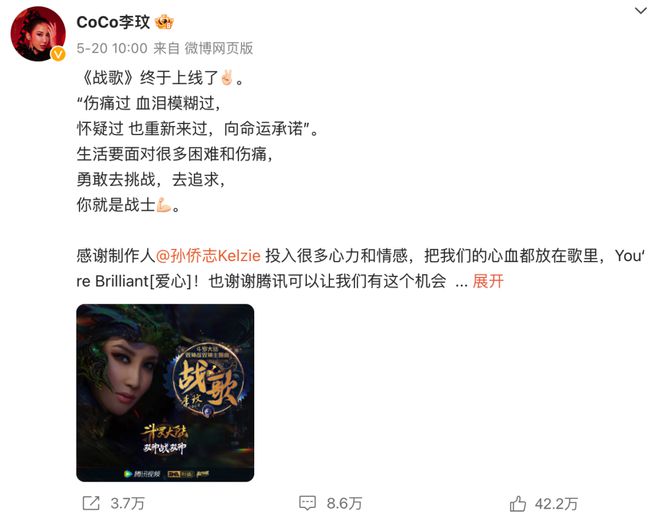
Task: Open the 战歌 album cover image
Action: tap(165, 393)
